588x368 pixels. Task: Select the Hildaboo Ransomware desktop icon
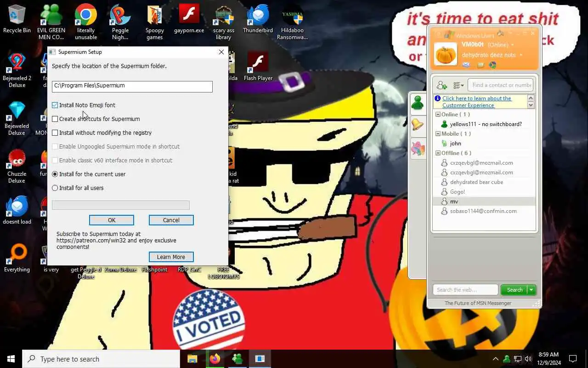pyautogui.click(x=292, y=22)
